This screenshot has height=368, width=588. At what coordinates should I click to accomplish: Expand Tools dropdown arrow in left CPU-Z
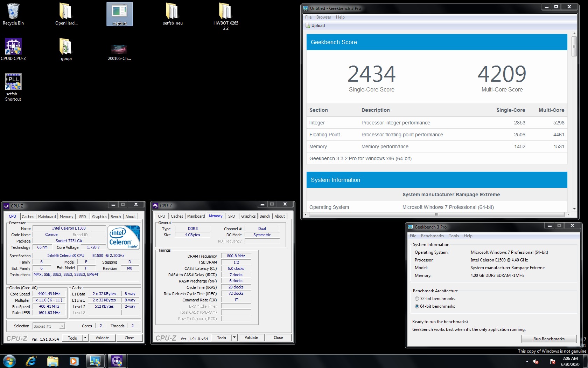(x=85, y=338)
